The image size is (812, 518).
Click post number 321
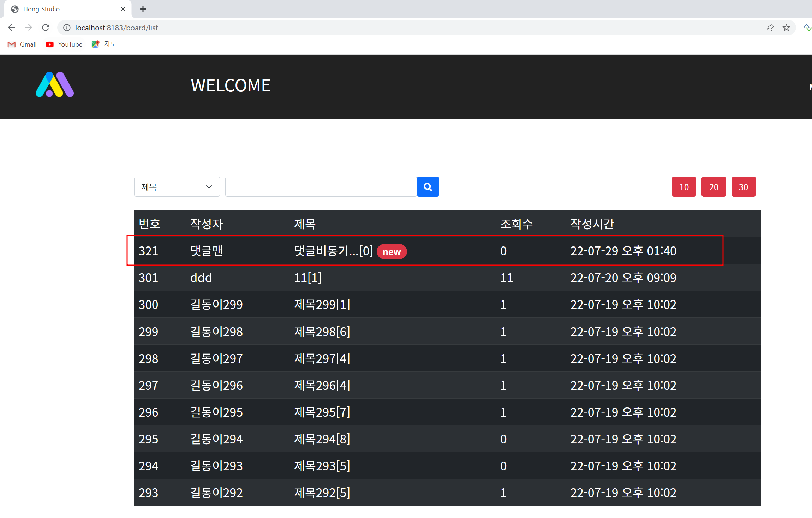pyautogui.click(x=148, y=251)
